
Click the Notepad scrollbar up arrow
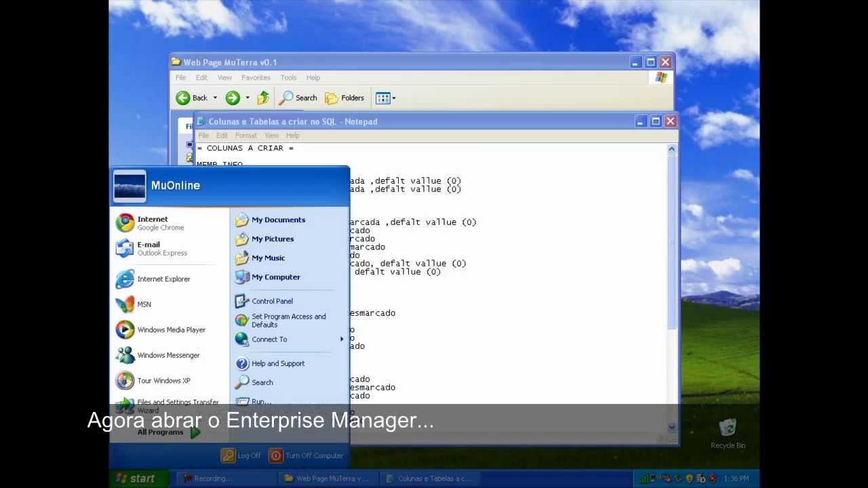(672, 149)
